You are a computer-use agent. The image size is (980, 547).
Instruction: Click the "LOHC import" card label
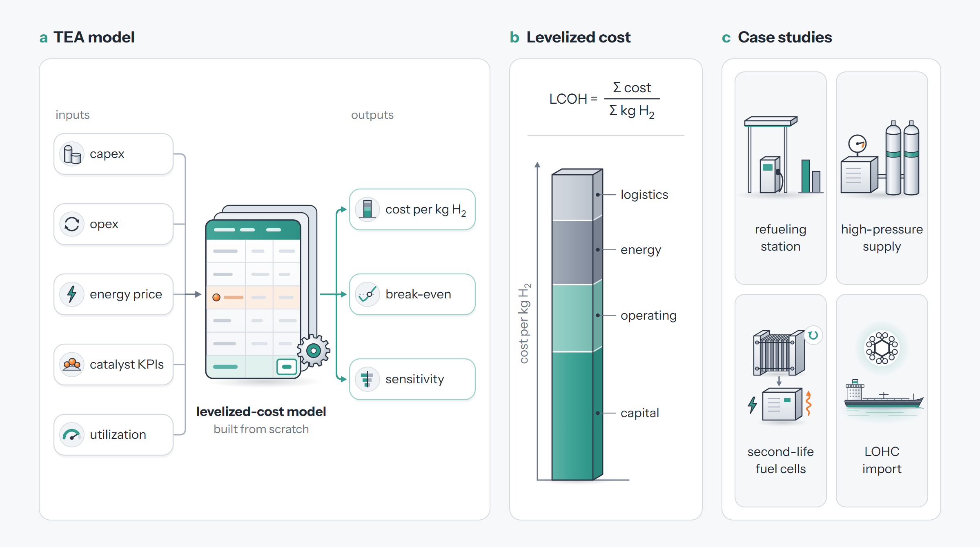882,460
